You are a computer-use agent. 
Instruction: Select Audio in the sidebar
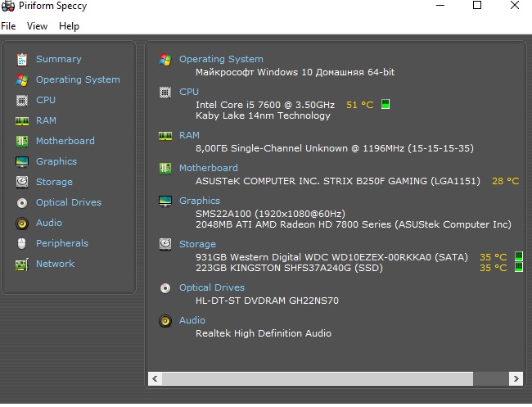coord(49,223)
